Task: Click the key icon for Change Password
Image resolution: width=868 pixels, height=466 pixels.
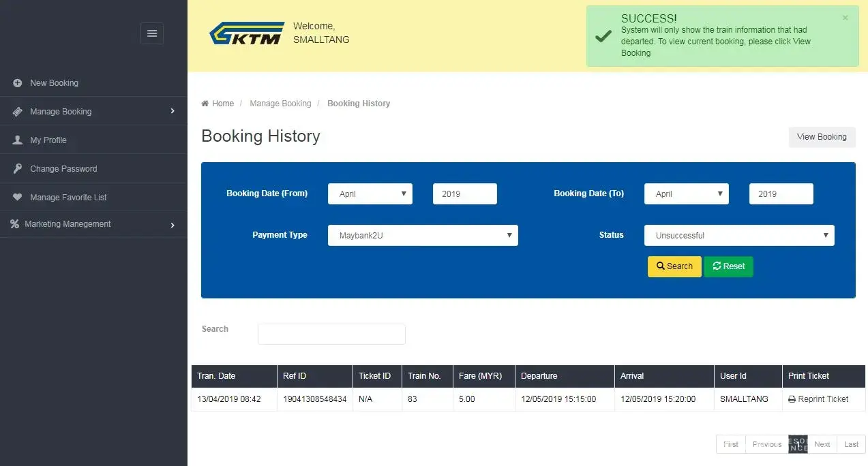Action: (x=18, y=169)
